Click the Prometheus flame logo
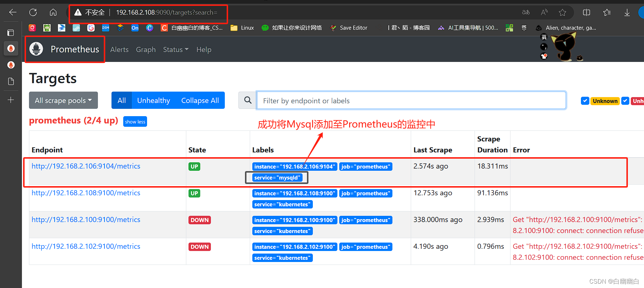The image size is (644, 288). click(36, 49)
